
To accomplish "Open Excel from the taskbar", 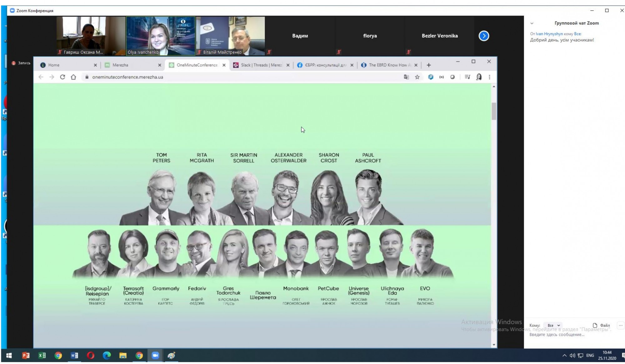I will click(42, 355).
